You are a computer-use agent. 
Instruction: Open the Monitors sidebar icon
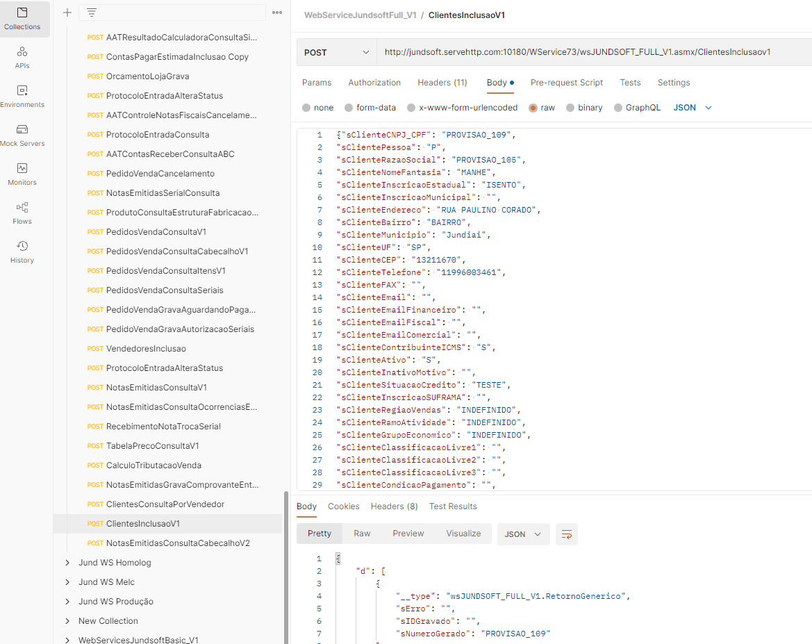(22, 174)
